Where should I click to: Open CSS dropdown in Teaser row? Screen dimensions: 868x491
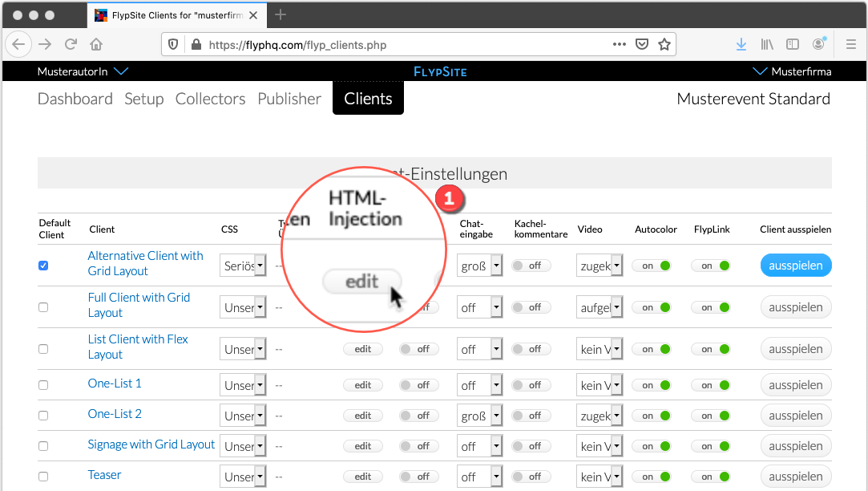243,477
